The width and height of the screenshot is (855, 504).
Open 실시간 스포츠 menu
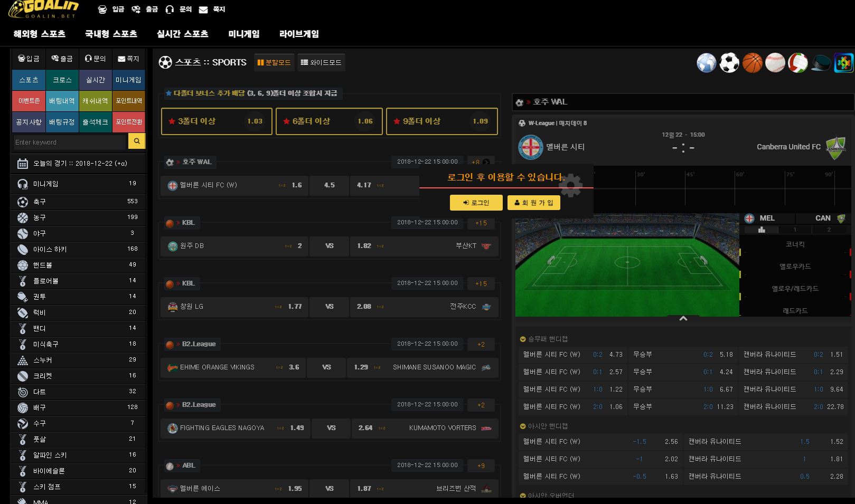183,34
